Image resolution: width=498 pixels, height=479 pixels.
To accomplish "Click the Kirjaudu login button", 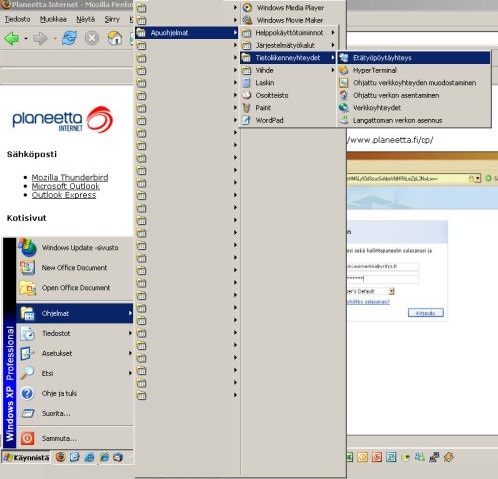I will pos(426,313).
